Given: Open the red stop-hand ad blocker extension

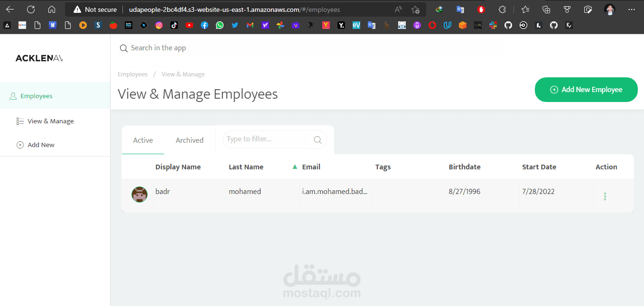Looking at the screenshot, I should pyautogui.click(x=481, y=9).
